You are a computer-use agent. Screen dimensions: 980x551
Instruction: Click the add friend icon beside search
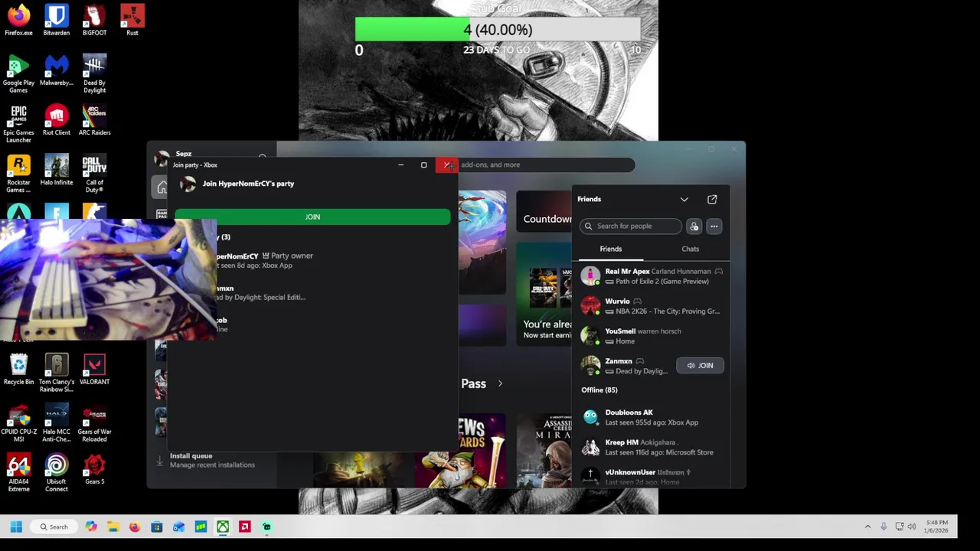point(694,226)
